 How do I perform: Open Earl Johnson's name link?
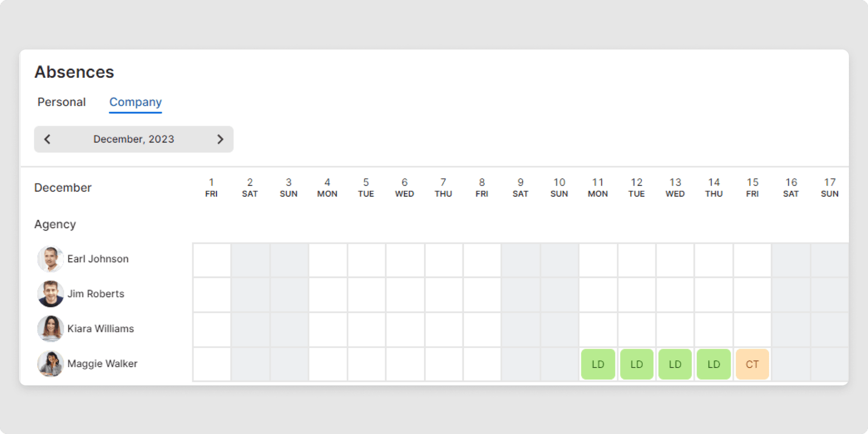click(98, 259)
